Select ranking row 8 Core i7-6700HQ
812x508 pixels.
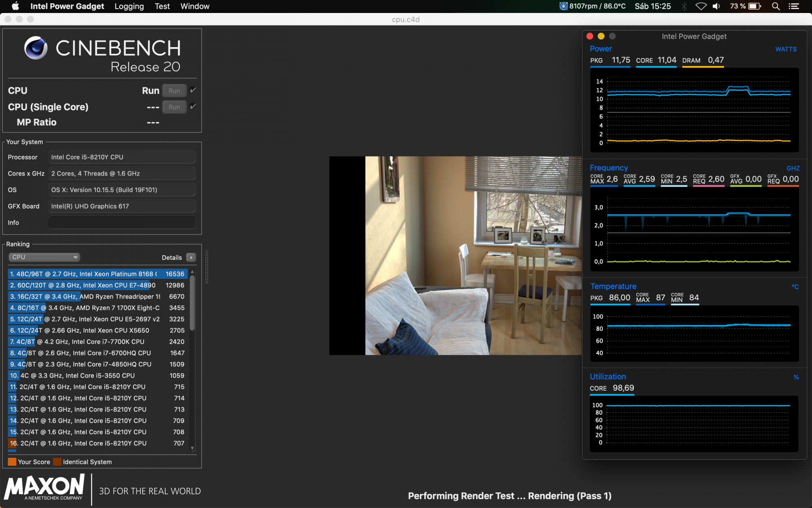97,353
